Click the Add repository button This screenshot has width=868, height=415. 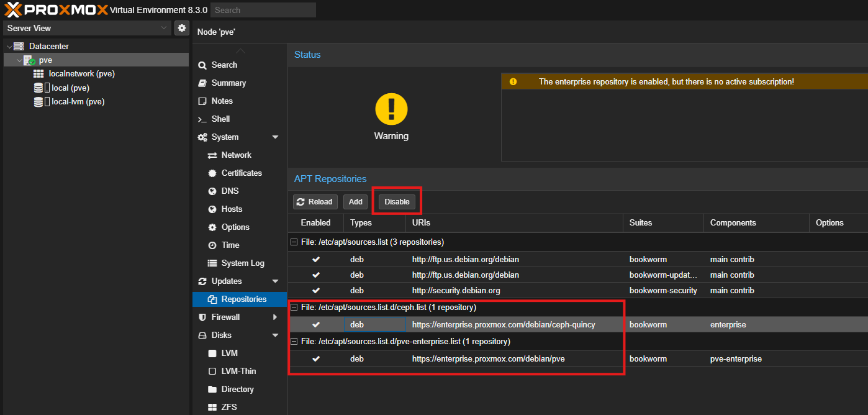355,202
